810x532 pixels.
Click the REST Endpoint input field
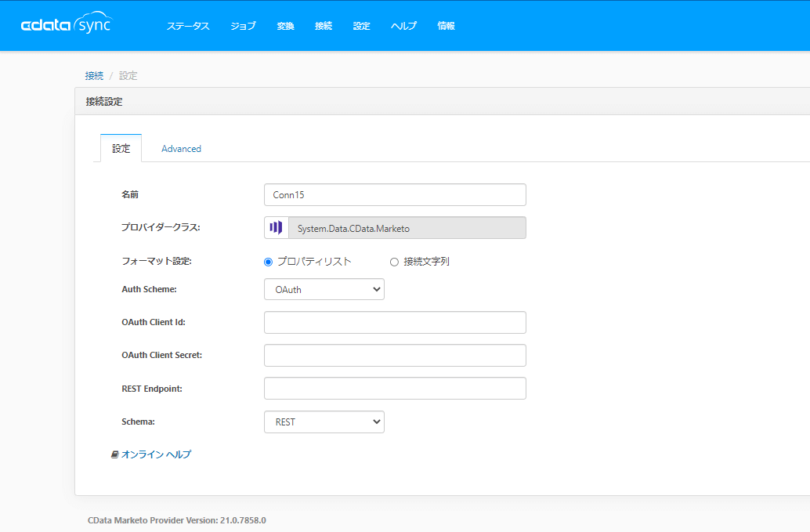[395, 388]
